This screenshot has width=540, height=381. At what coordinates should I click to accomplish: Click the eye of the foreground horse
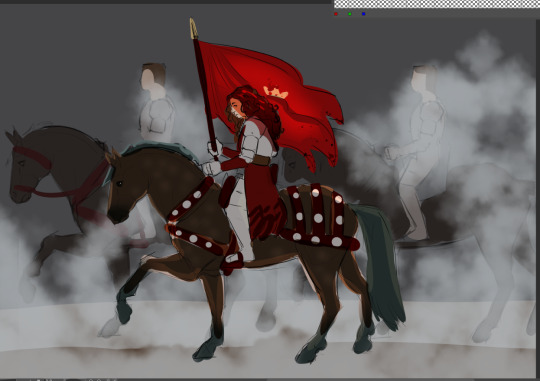click(x=120, y=184)
